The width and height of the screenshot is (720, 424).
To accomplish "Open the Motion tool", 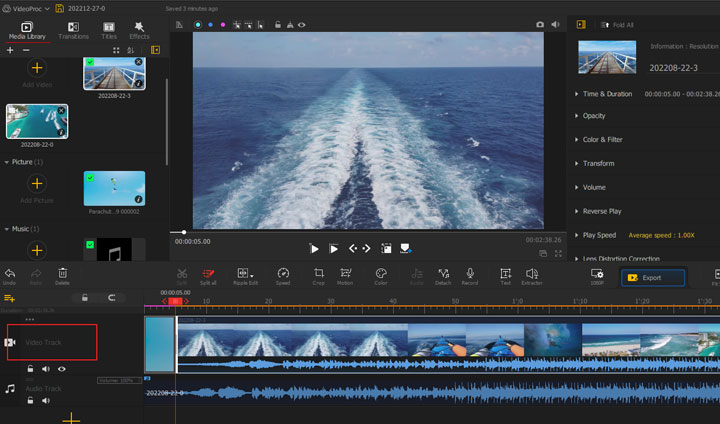I will [345, 275].
